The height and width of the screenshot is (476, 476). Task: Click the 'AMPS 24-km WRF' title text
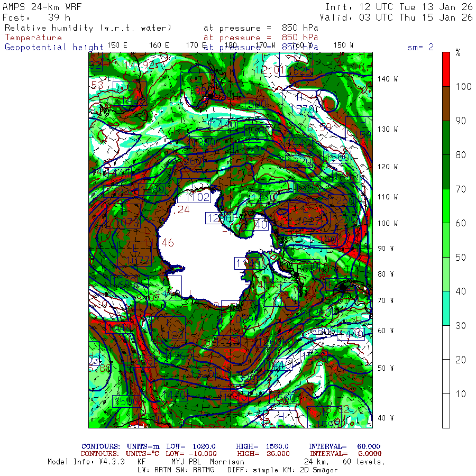[x=42, y=7]
